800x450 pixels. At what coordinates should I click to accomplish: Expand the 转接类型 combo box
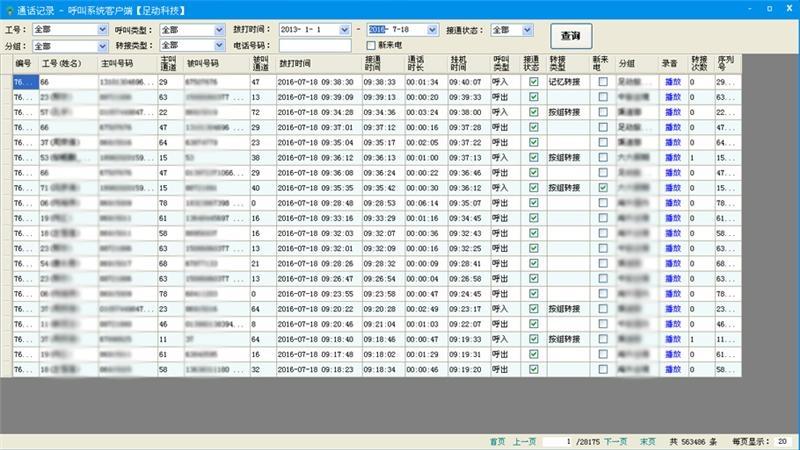219,46
